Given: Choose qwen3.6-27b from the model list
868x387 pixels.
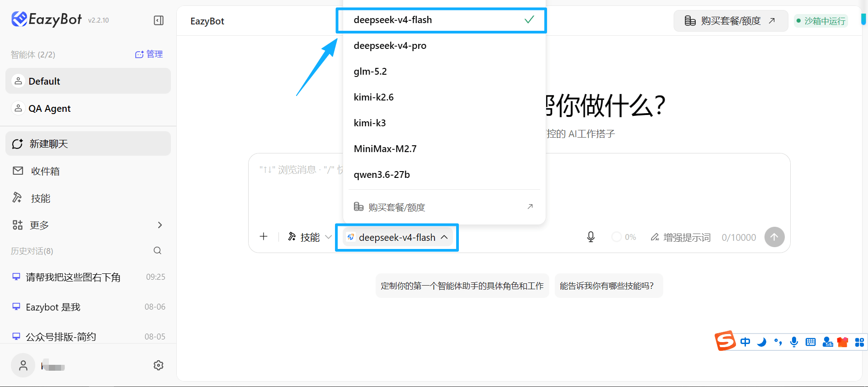Looking at the screenshot, I should 444,175.
